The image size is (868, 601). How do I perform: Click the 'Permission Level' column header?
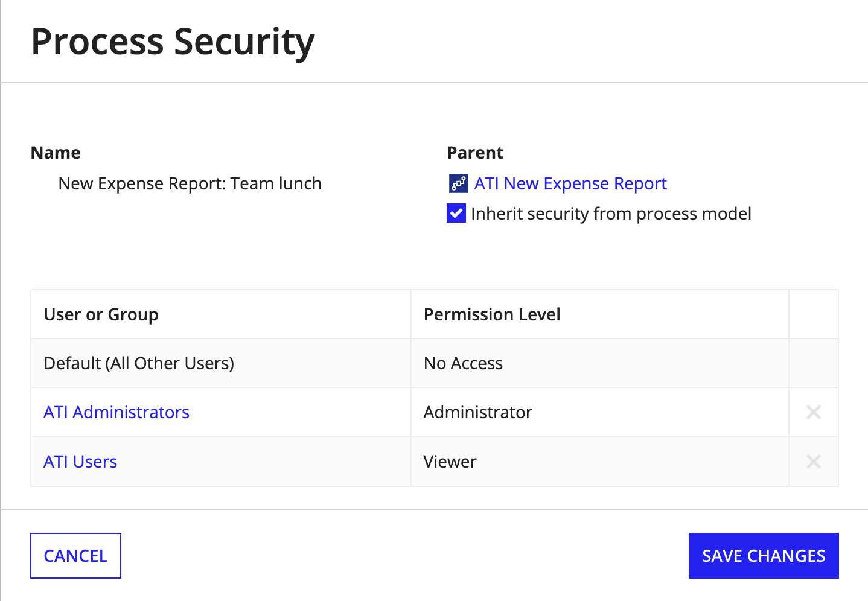[x=600, y=314]
